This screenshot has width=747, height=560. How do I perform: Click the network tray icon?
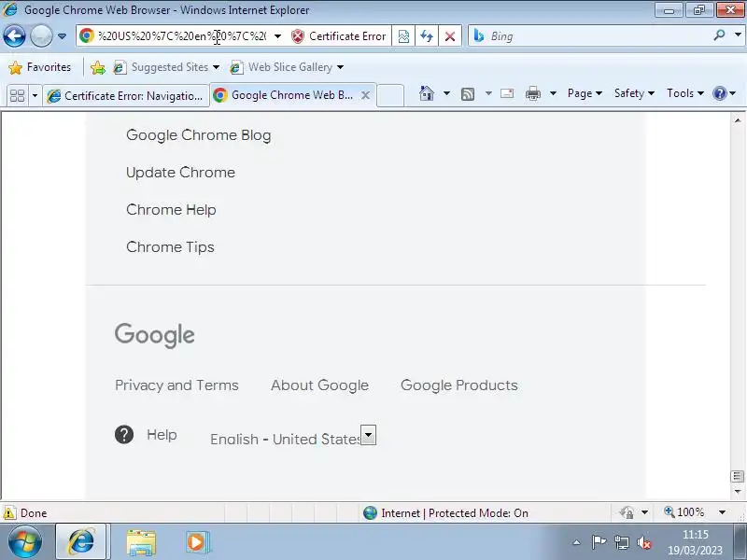pos(621,542)
